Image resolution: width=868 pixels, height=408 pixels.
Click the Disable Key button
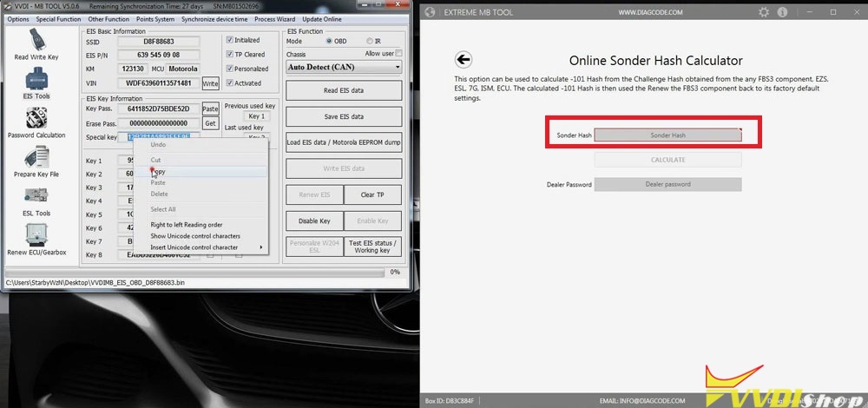(x=314, y=220)
